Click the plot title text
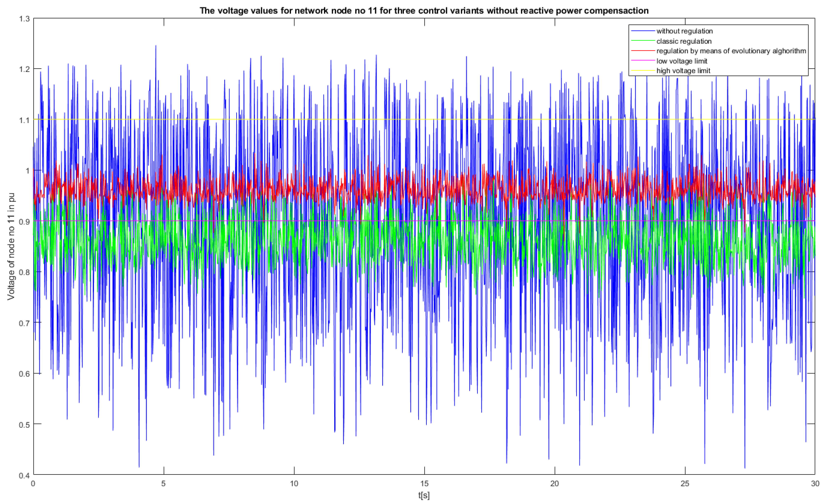Viewport: 824px width, 504px height. pyautogui.click(x=424, y=11)
